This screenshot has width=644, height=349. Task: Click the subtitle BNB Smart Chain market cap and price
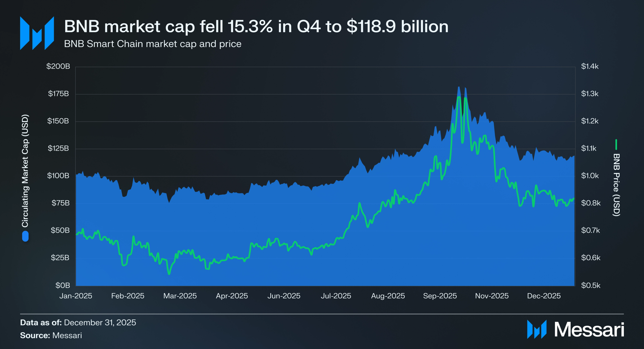point(153,44)
